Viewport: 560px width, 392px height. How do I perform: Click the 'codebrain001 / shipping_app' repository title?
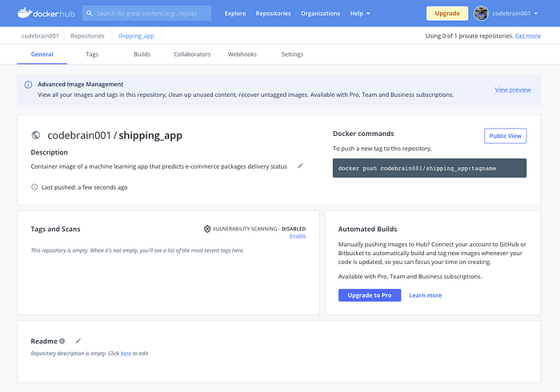click(114, 135)
